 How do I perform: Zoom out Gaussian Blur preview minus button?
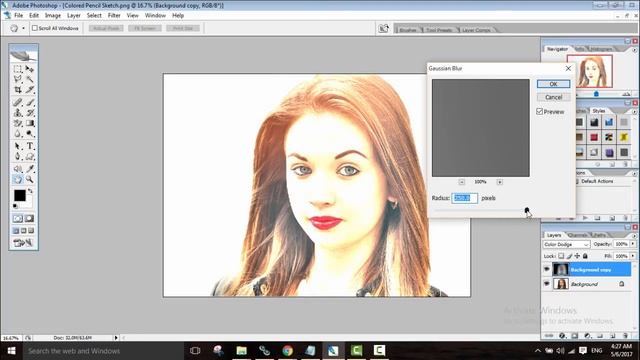(x=462, y=182)
